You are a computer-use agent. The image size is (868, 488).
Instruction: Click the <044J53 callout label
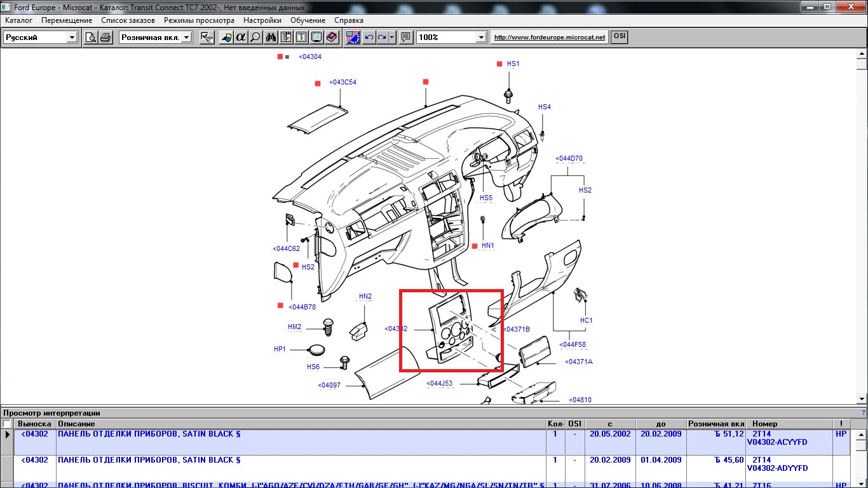click(x=440, y=383)
